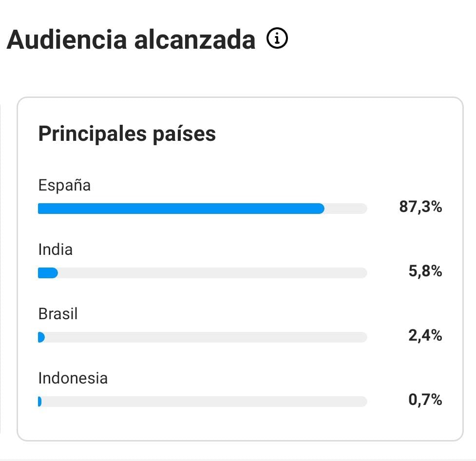Screen dimensions: 476x461
Task: Select the 0,7% percentage value
Action: click(x=425, y=400)
